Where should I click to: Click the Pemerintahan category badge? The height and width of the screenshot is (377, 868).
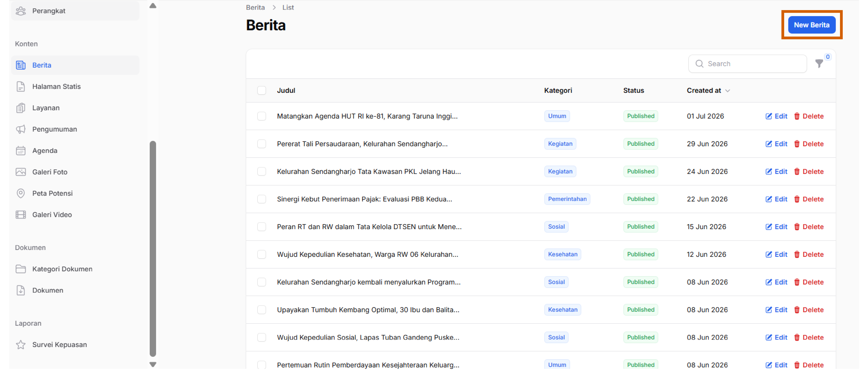(x=567, y=199)
